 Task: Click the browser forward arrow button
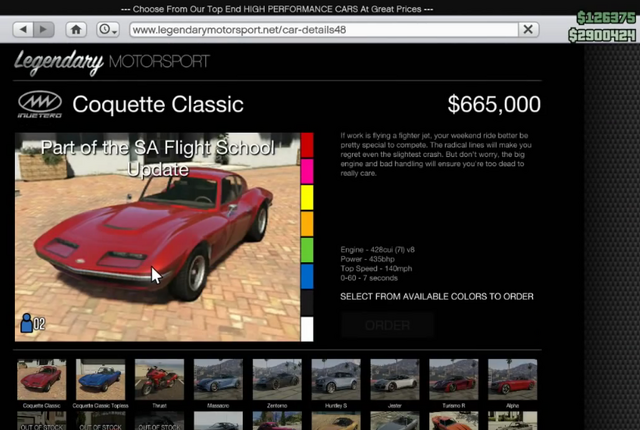click(x=44, y=29)
